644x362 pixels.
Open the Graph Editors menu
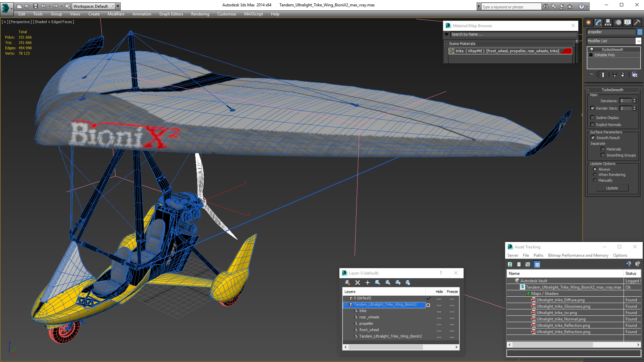(171, 14)
